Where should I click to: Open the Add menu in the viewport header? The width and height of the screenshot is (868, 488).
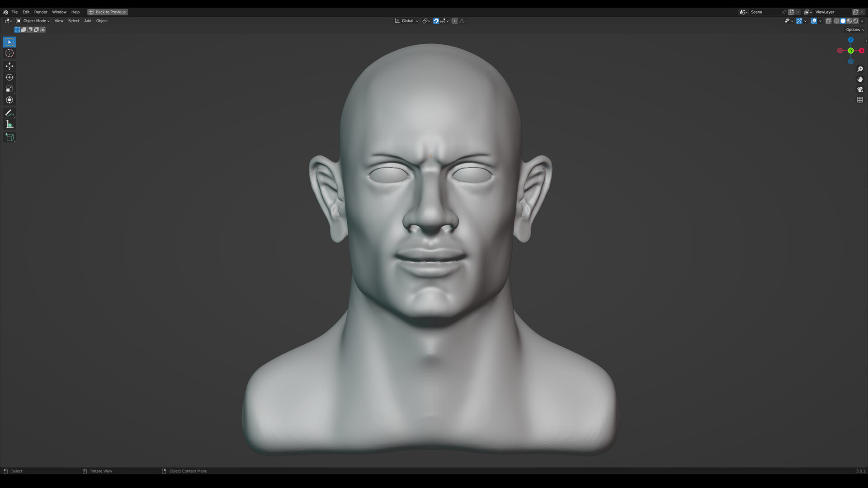87,21
